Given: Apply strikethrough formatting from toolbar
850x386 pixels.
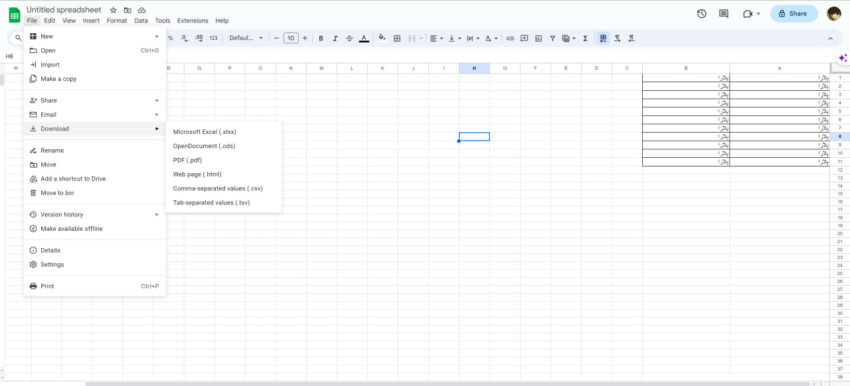Looking at the screenshot, I should [x=349, y=38].
